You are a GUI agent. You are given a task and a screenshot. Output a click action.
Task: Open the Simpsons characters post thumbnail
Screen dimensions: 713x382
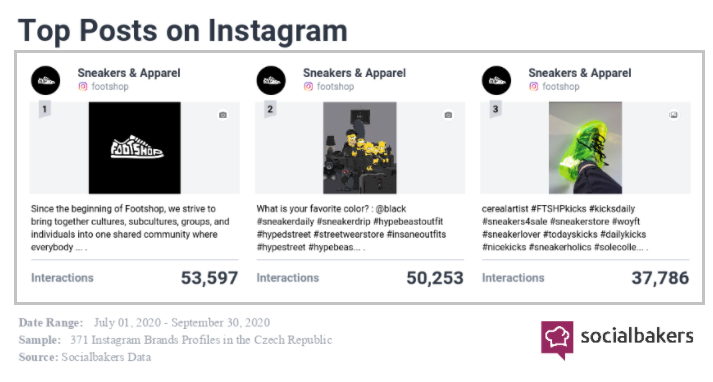pyautogui.click(x=360, y=148)
